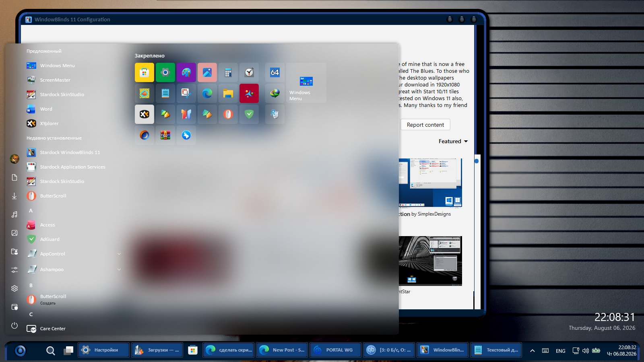Open Windows Menu from the suggested list
The image size is (644, 362).
[x=74, y=66]
